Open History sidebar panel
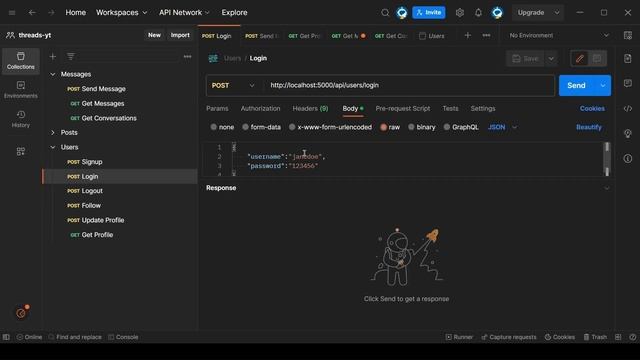This screenshot has width=640, height=360. pyautogui.click(x=21, y=119)
